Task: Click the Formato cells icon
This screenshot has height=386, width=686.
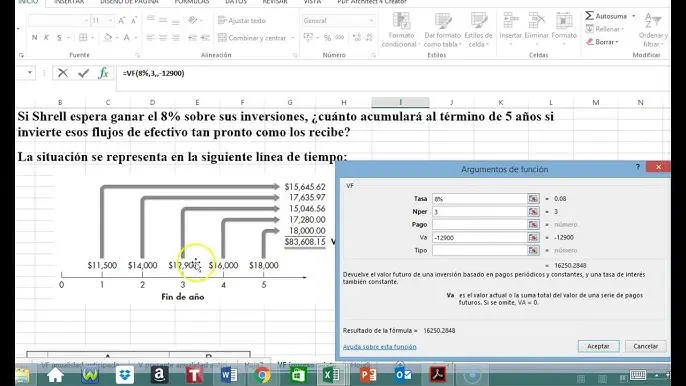Action: (x=564, y=28)
